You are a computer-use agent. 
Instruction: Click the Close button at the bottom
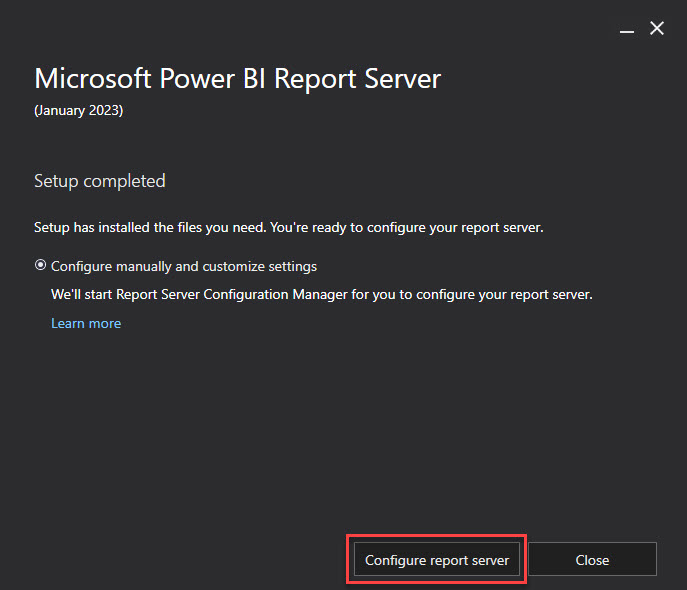coord(592,559)
